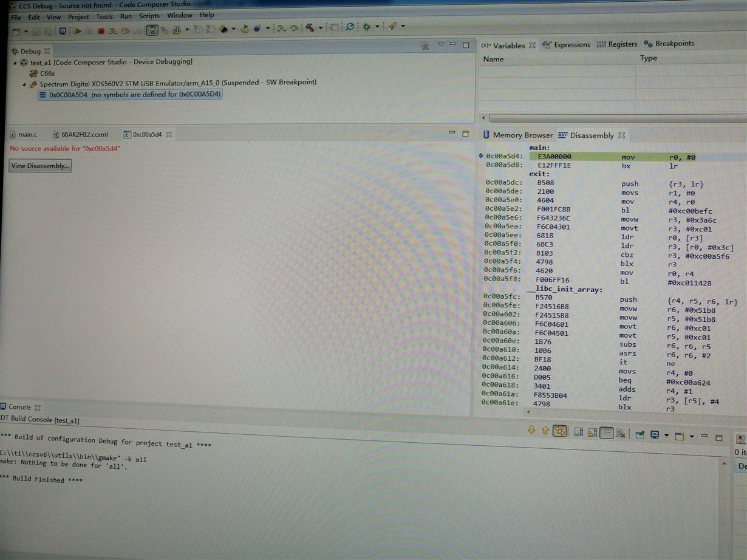
Task: Switch to the Registers tab
Action: [617, 44]
